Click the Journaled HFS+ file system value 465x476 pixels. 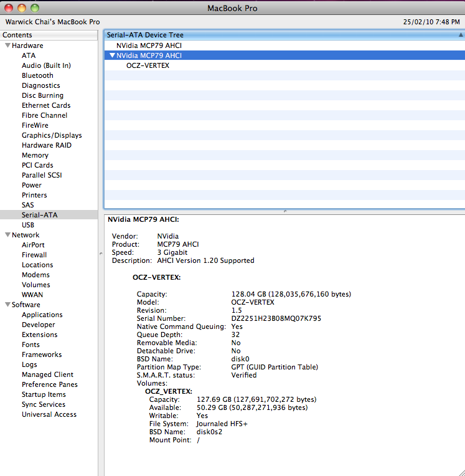222,424
